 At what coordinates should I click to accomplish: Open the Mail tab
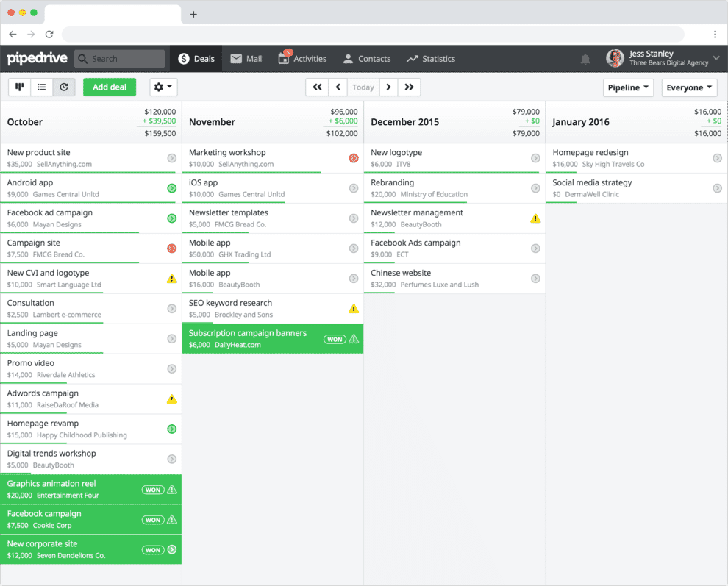246,59
